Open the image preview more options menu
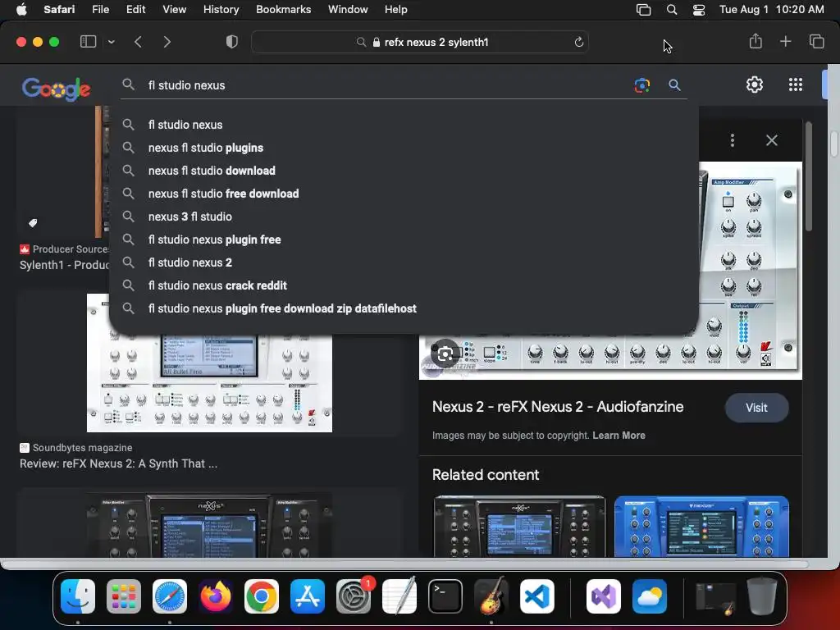Image resolution: width=840 pixels, height=630 pixels. tap(732, 140)
